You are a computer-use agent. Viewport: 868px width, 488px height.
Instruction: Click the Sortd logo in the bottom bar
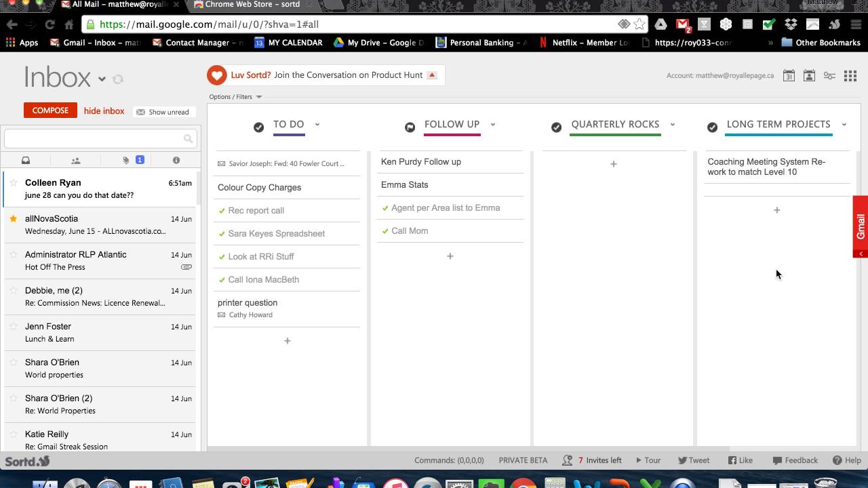pos(28,462)
